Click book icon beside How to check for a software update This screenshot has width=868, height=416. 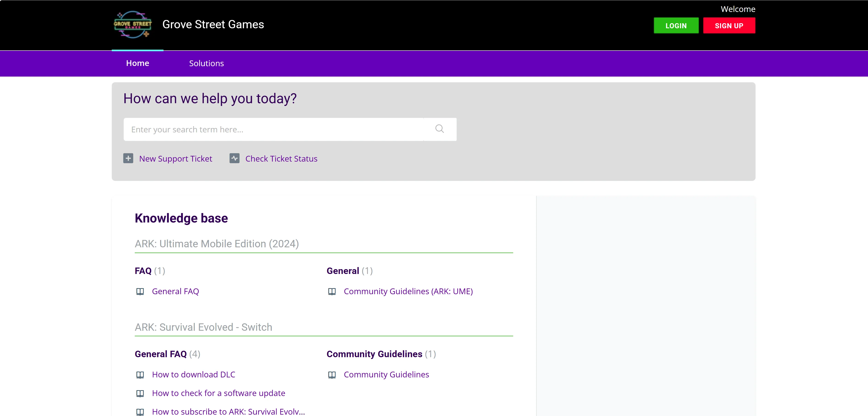tap(140, 393)
